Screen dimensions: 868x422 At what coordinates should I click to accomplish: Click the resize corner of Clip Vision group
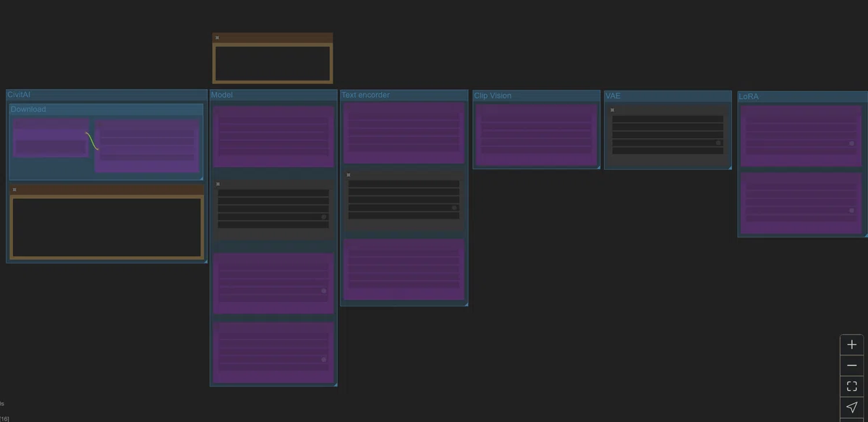tap(597, 166)
